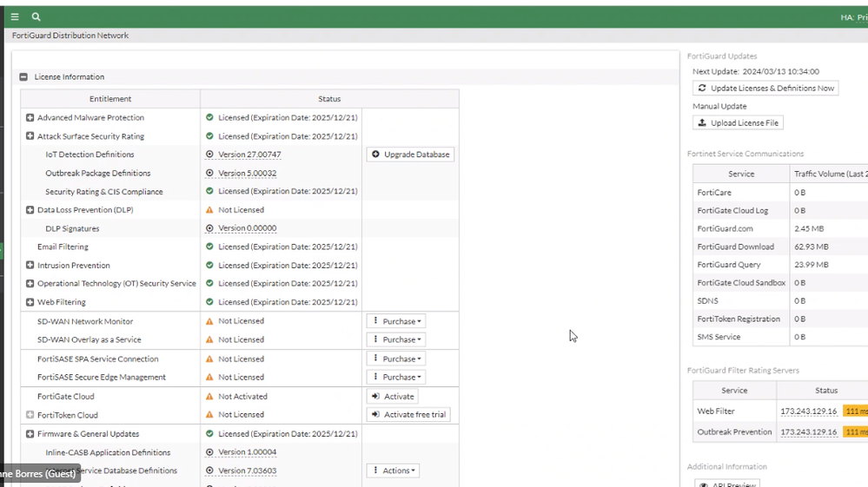Click Upgrade Database button
Image resolution: width=868 pixels, height=487 pixels.
click(410, 155)
